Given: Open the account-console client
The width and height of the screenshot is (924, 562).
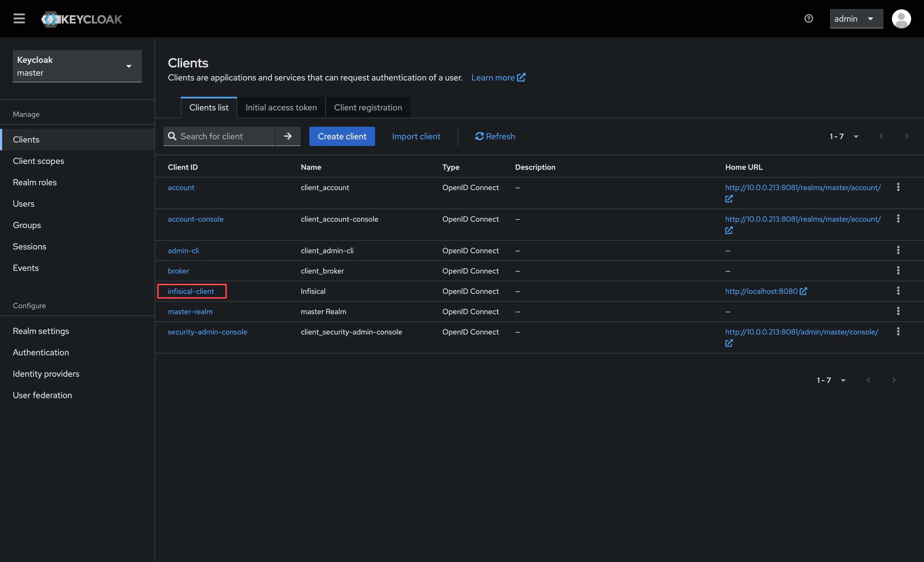Looking at the screenshot, I should tap(196, 219).
